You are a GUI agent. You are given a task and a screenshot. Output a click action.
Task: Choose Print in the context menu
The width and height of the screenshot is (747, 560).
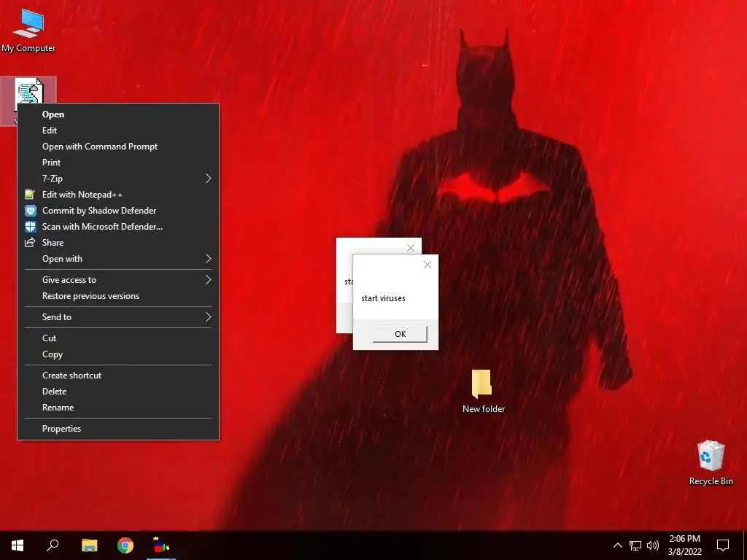coord(118,163)
